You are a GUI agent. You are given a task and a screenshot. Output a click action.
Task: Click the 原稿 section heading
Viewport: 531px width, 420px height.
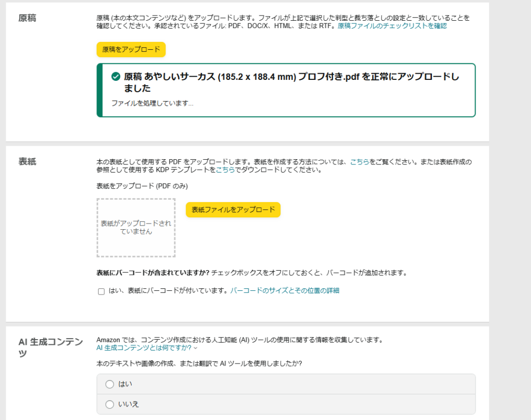coord(27,18)
